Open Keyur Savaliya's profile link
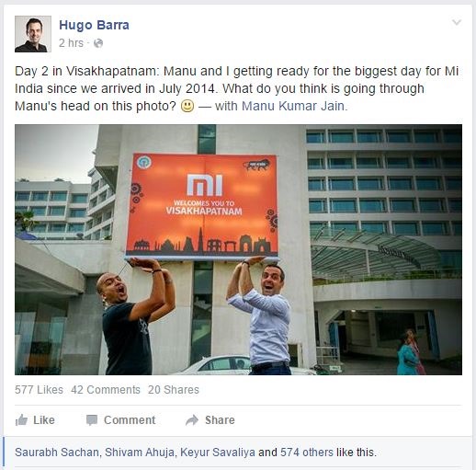This screenshot has height=470, width=476. pyautogui.click(x=218, y=453)
